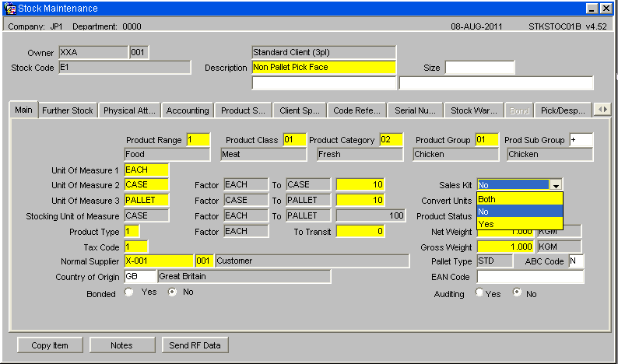This screenshot has height=364, width=618.
Task: Select Yes for Bonded
Action: (129, 292)
